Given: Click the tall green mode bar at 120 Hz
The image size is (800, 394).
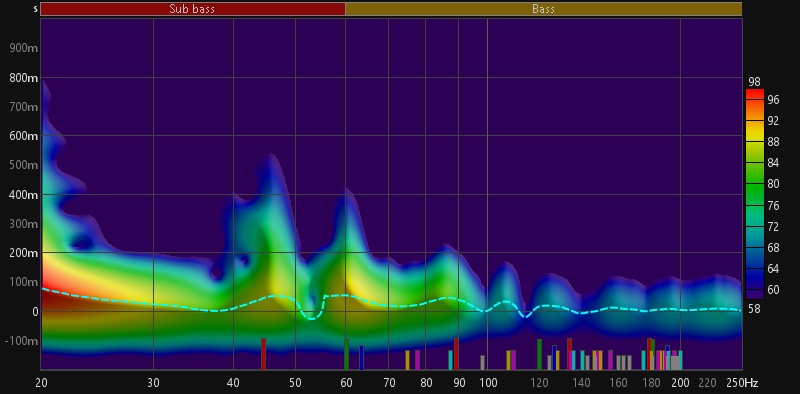Looking at the screenshot, I should pos(539,354).
